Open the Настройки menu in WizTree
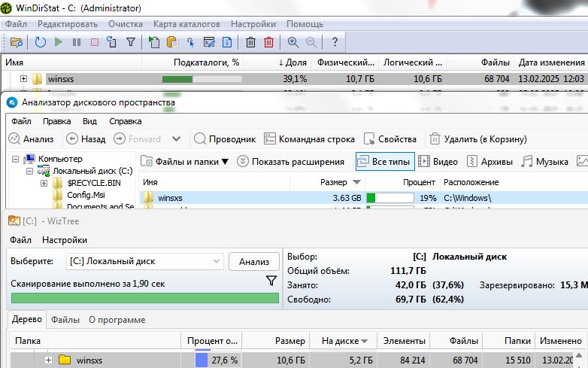This screenshot has height=368, width=588. 65,240
